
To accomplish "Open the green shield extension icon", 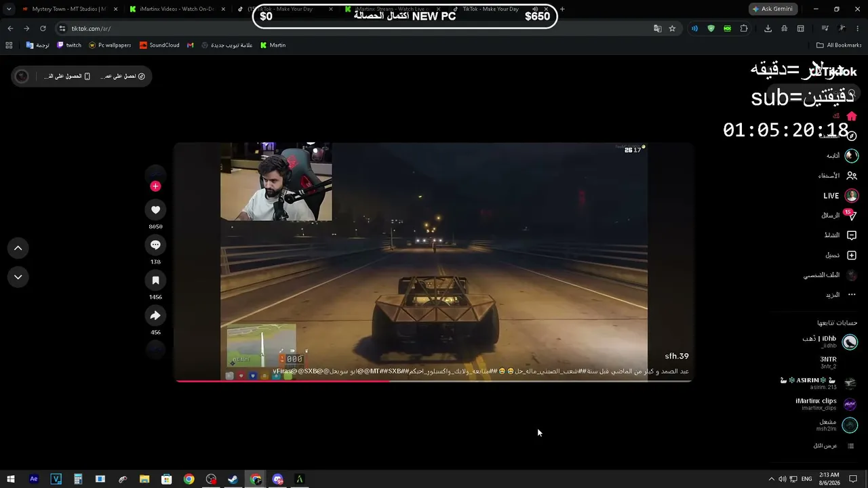I will pyautogui.click(x=711, y=28).
